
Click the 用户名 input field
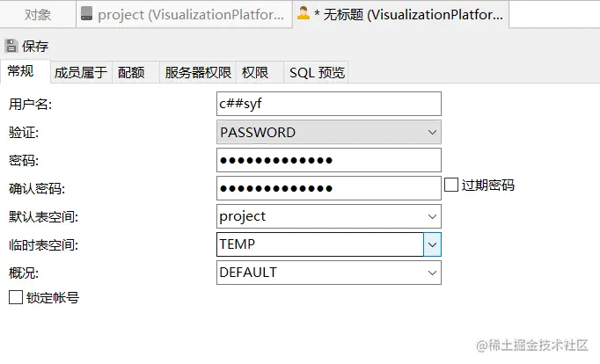coord(328,104)
